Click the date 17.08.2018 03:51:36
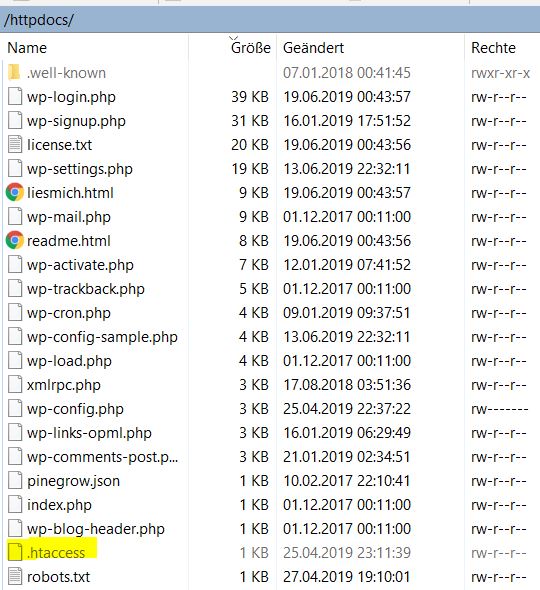Screen dimensions: 540x590 (347, 385)
